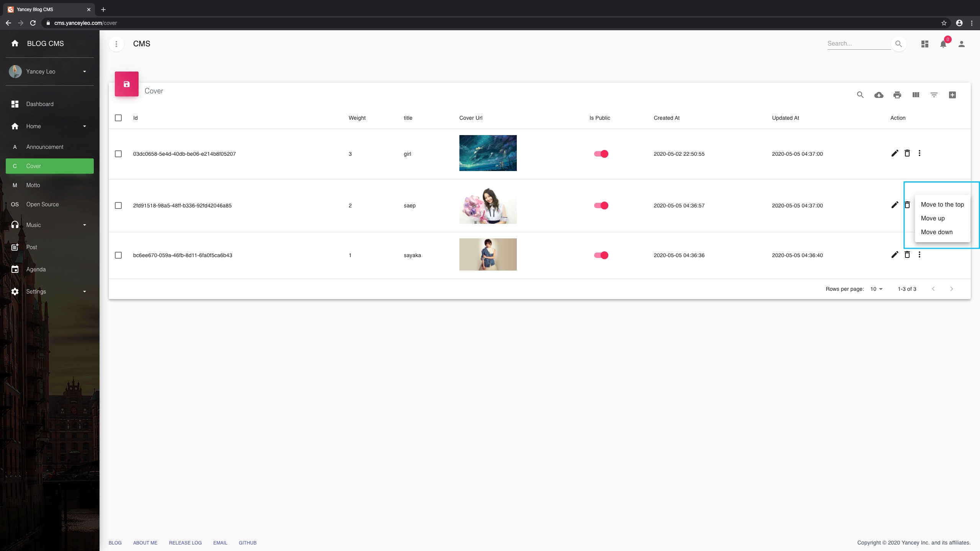Click the table search icon in the Cover toolbar
The image size is (980, 551).
coord(860,95)
